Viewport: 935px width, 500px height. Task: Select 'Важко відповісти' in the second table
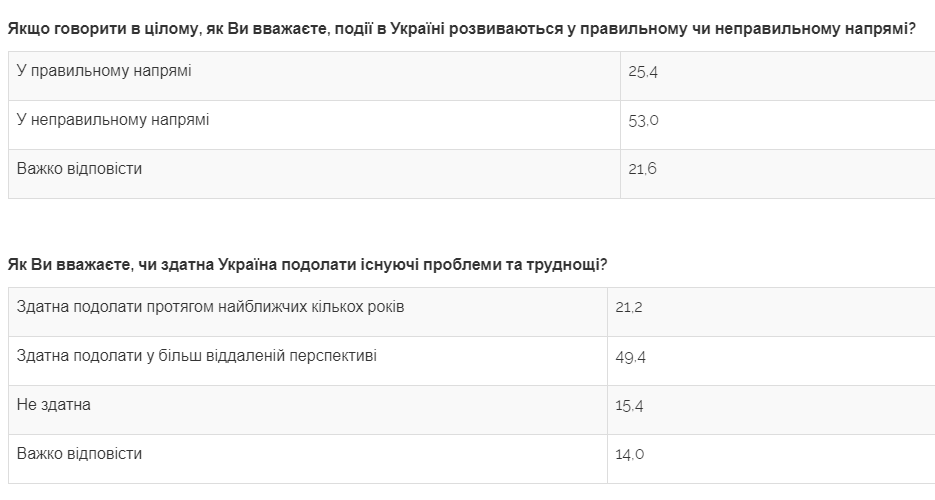tap(79, 454)
